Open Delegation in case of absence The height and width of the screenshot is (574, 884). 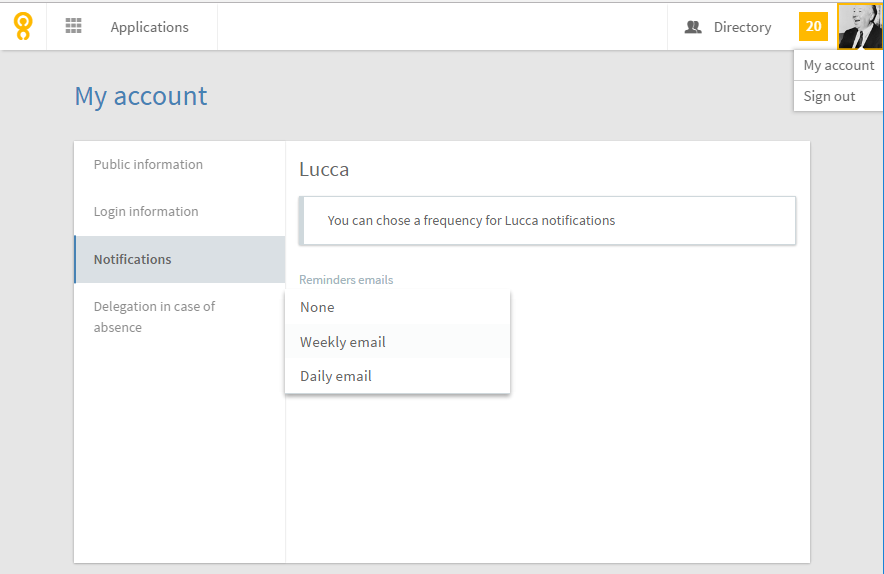coord(179,317)
